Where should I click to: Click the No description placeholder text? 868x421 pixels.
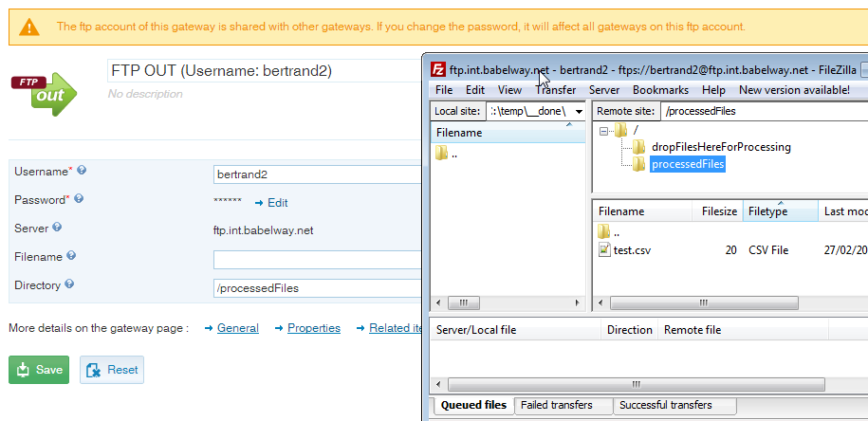[145, 94]
